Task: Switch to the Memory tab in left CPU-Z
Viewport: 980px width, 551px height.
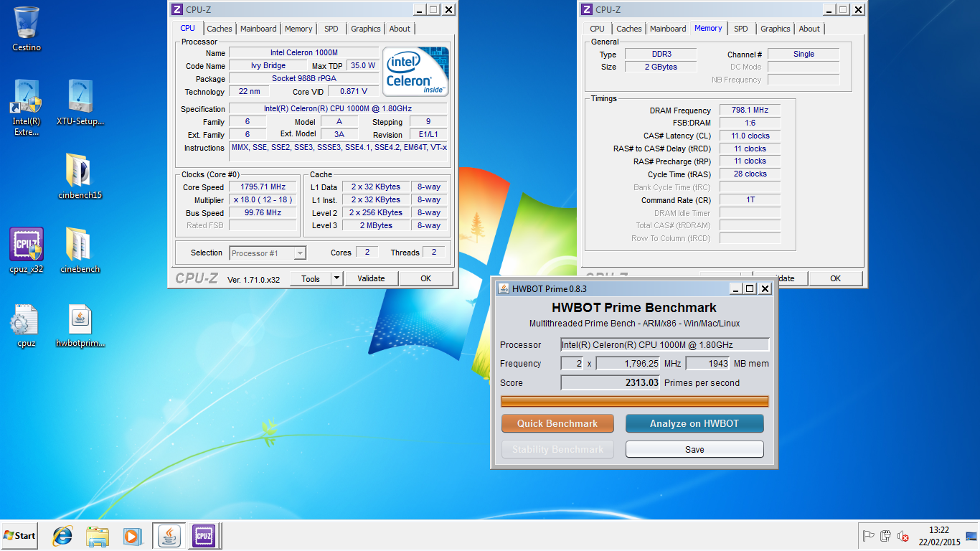Action: click(298, 29)
